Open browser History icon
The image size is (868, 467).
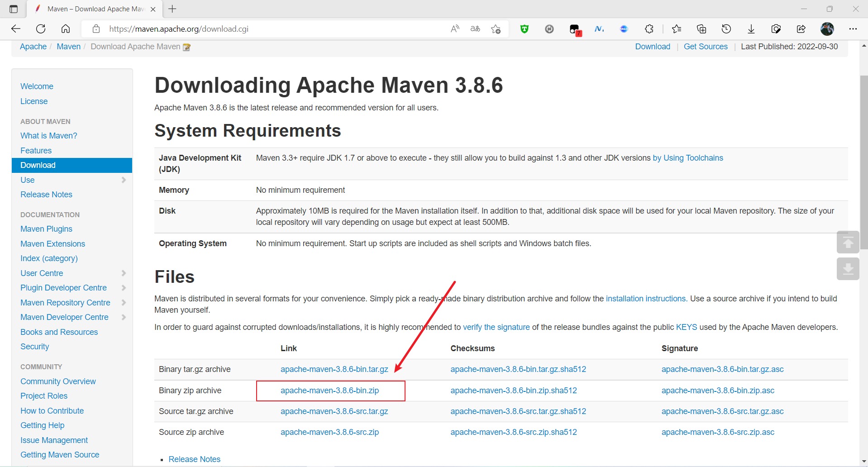(726, 29)
